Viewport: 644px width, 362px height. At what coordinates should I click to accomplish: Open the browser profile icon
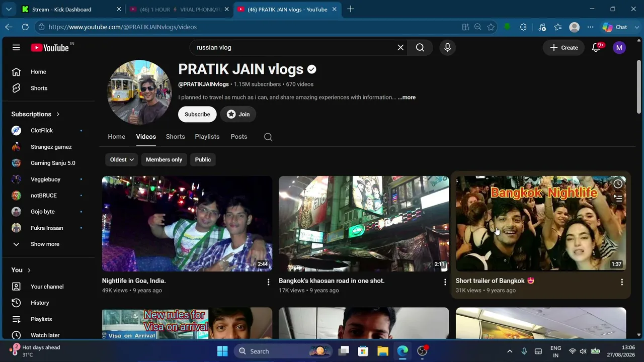pyautogui.click(x=574, y=27)
